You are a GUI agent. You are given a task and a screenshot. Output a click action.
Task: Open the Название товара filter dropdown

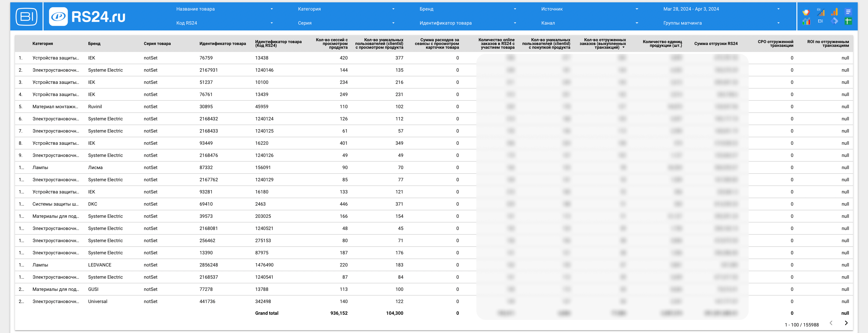click(x=224, y=9)
